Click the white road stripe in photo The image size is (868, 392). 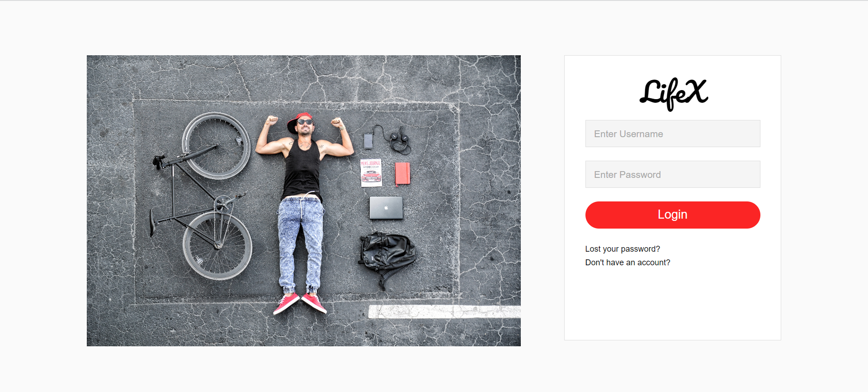(x=444, y=311)
